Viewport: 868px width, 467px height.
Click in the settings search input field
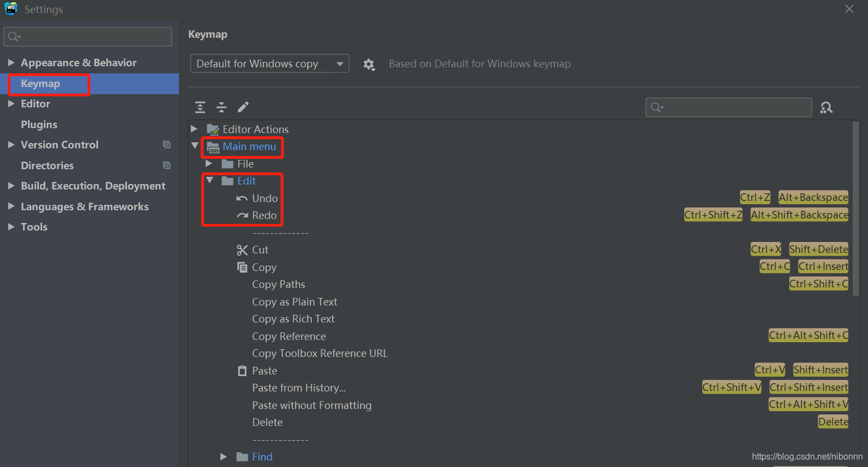(x=88, y=37)
